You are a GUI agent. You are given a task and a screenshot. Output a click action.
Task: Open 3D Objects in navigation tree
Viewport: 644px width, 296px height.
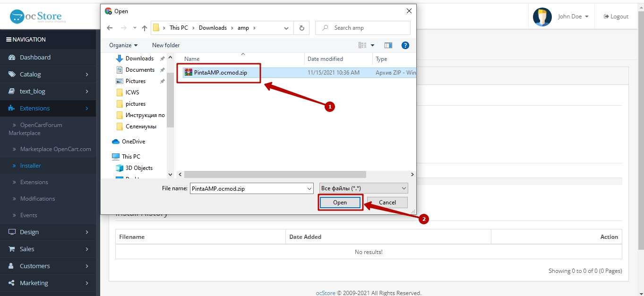click(139, 168)
